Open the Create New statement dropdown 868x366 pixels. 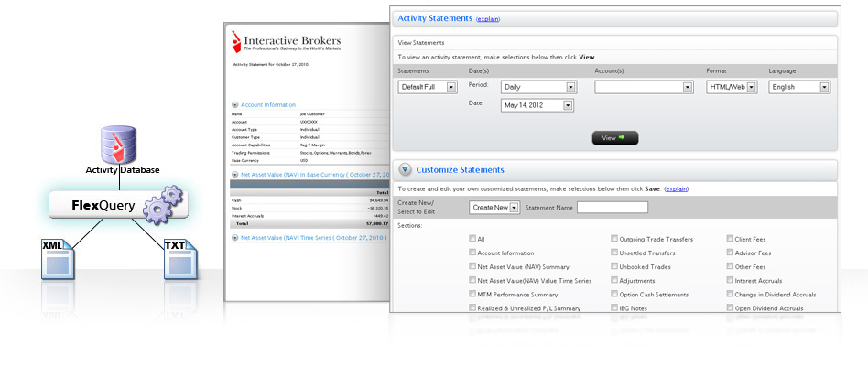tap(494, 208)
